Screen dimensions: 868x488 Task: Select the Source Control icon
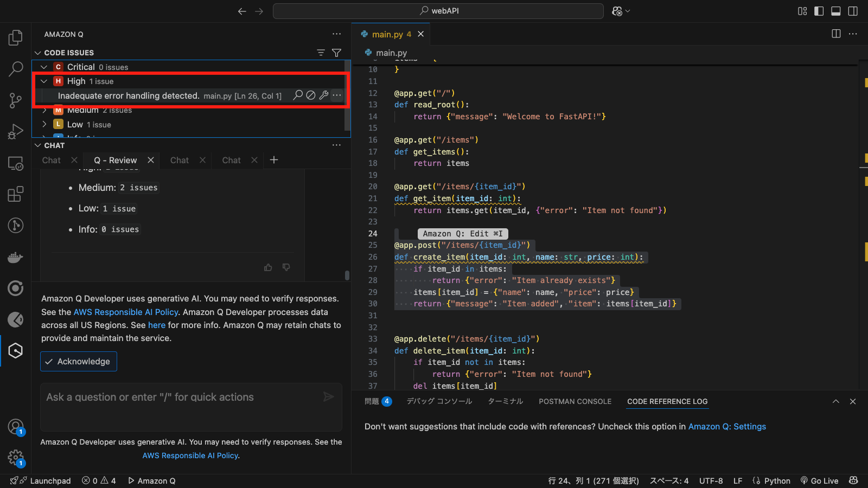[16, 100]
